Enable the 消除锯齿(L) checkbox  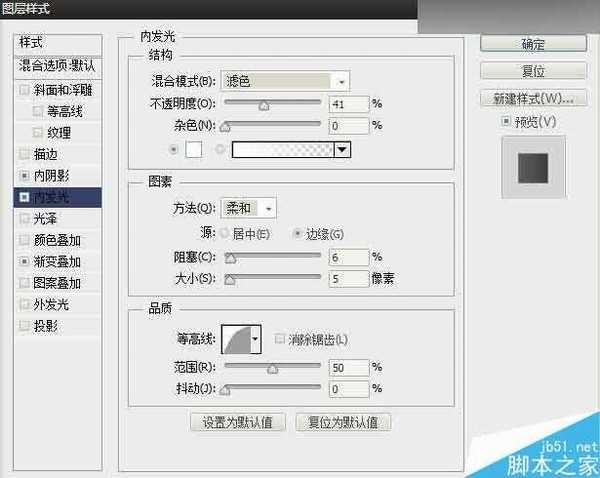(x=280, y=339)
